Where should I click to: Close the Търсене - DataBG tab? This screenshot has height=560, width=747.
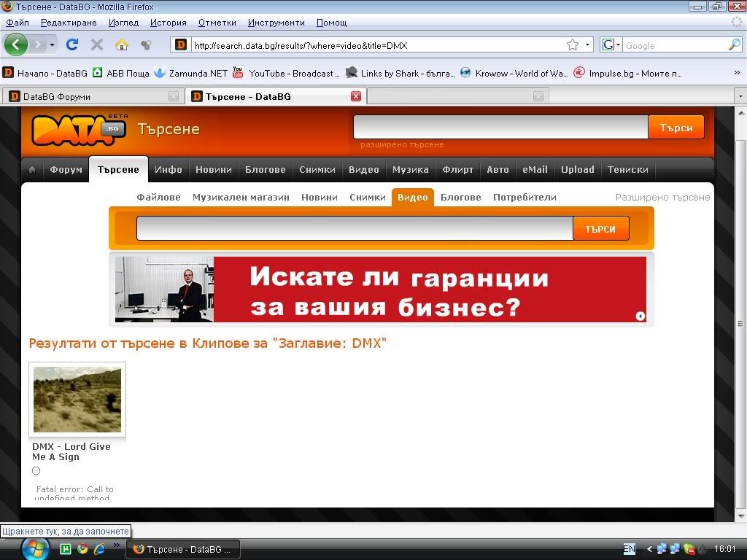coord(356,97)
